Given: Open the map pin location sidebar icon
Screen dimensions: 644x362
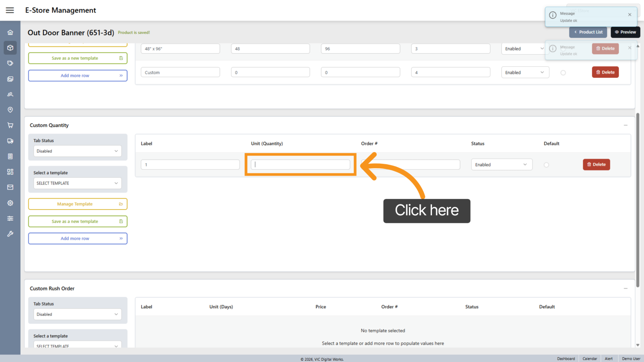Looking at the screenshot, I should click(x=10, y=110).
